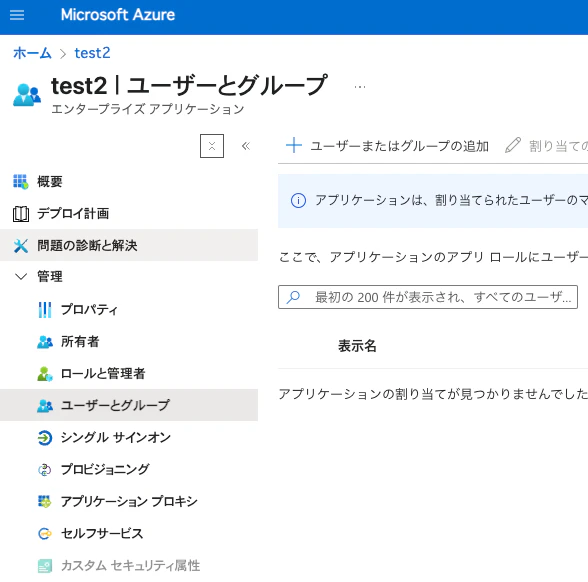Open the test2 breadcrumb link
The width and height of the screenshot is (588, 582).
(x=92, y=53)
